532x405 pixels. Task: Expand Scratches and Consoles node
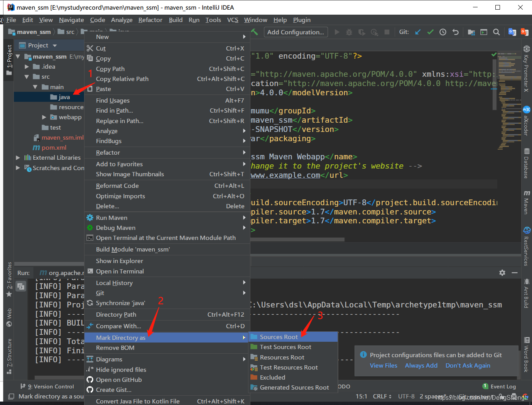pyautogui.click(x=18, y=168)
